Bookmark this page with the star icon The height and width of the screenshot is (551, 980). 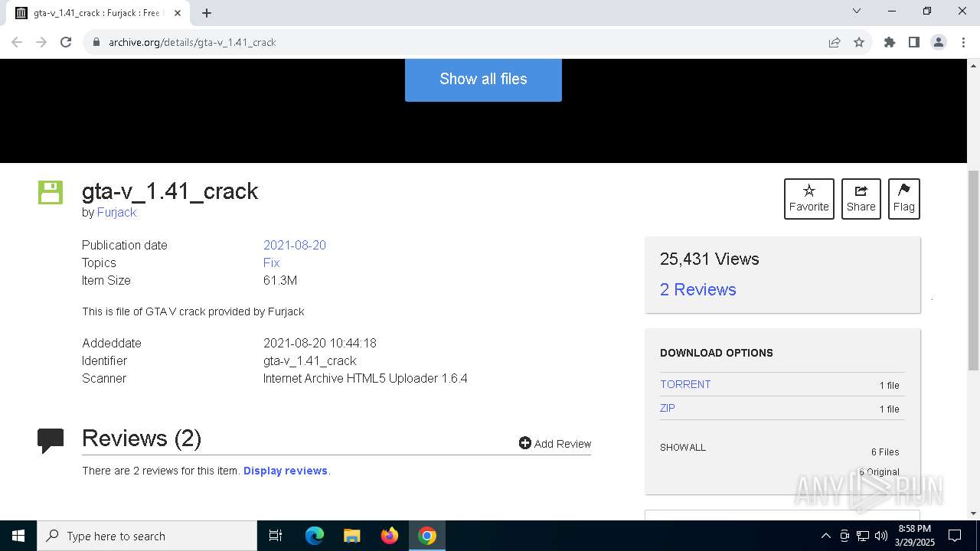point(859,42)
